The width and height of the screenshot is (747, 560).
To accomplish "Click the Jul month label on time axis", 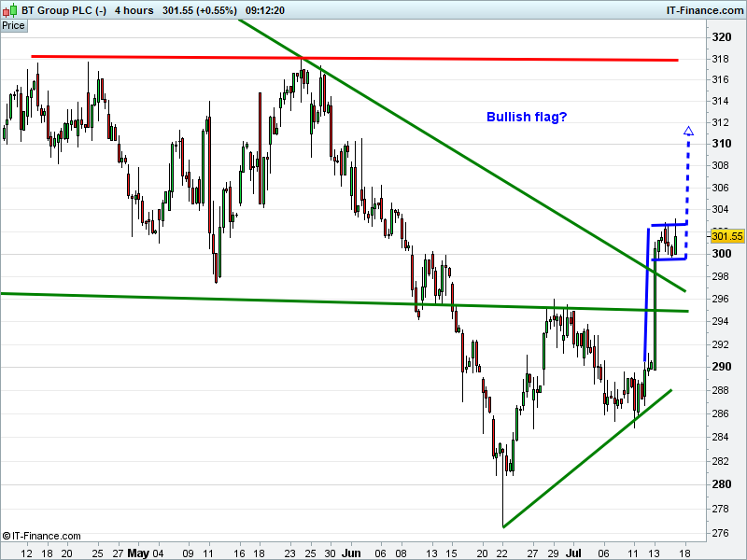I will tap(573, 553).
